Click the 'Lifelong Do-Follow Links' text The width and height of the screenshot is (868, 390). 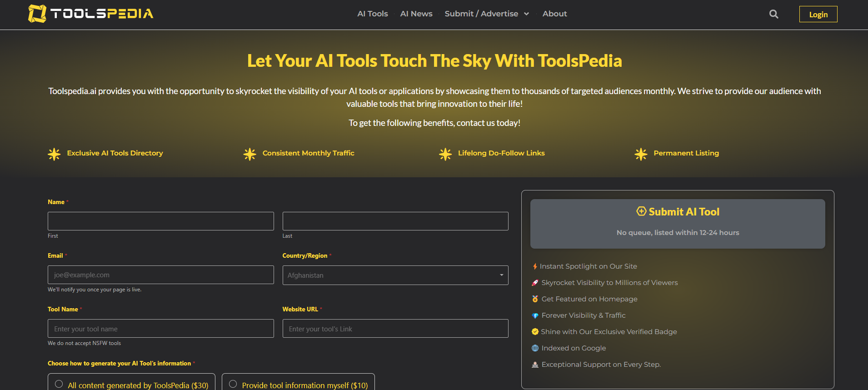tap(501, 153)
